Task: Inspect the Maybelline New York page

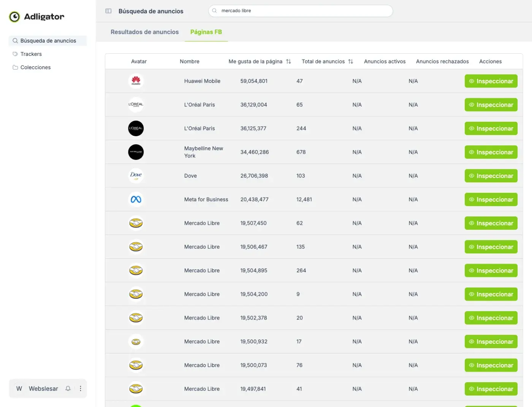Action: pyautogui.click(x=491, y=152)
